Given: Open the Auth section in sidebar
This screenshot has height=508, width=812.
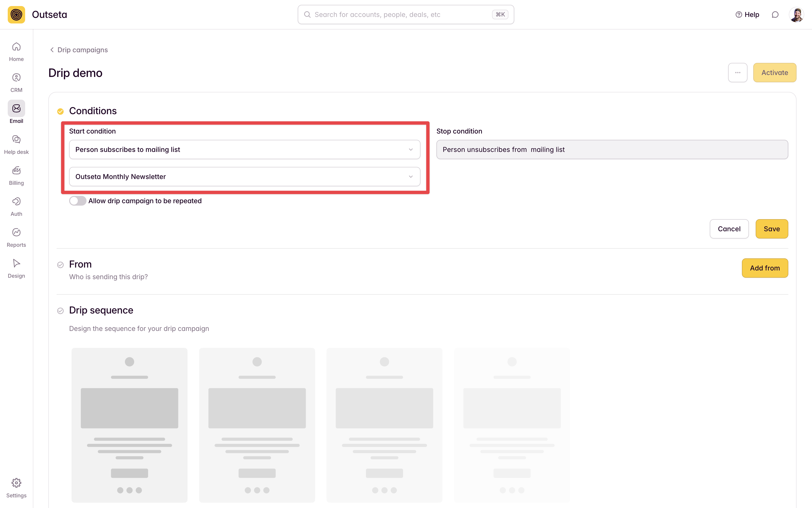Looking at the screenshot, I should 16,207.
